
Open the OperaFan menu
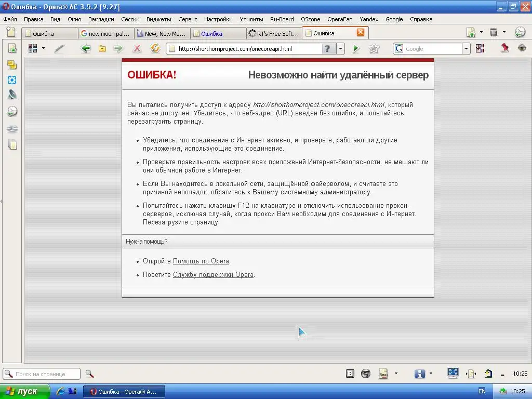pyautogui.click(x=340, y=19)
